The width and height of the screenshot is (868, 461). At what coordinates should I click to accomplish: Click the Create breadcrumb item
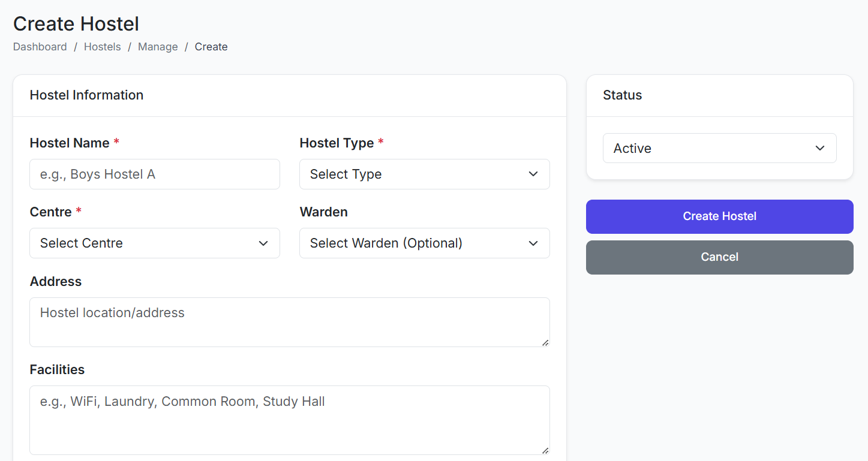click(211, 47)
